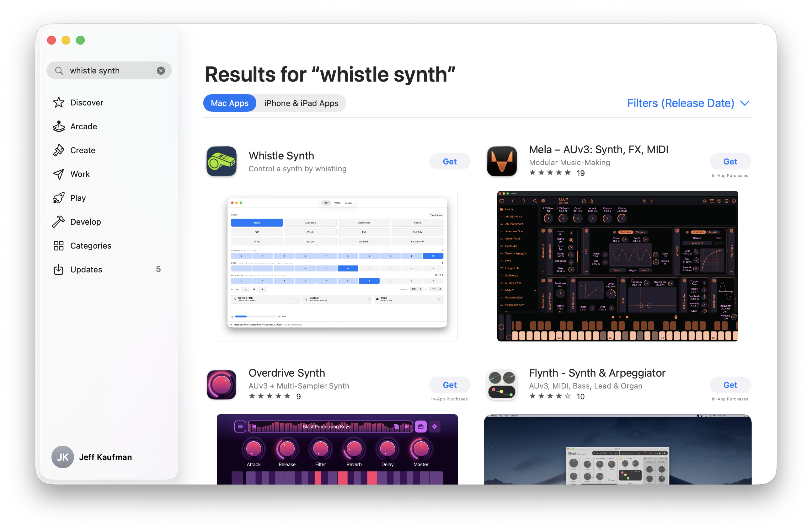Viewport: 812px width, 531px height.
Task: Open the Categories grid icon
Action: [59, 246]
